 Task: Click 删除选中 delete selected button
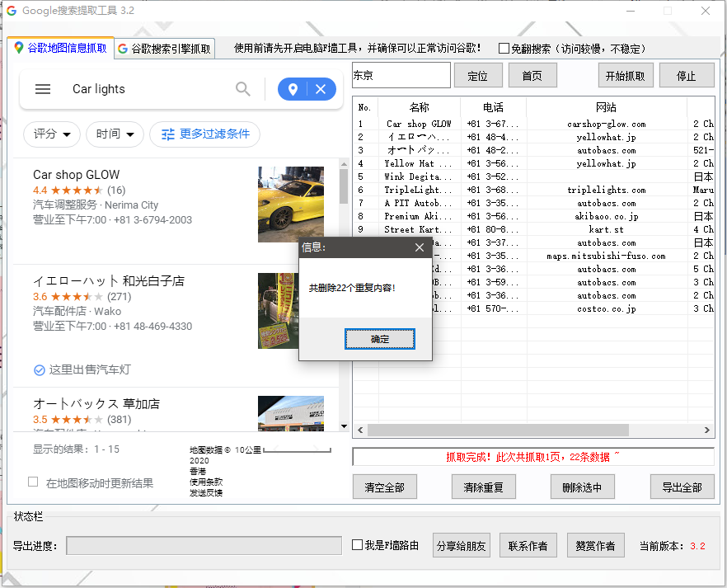click(582, 487)
